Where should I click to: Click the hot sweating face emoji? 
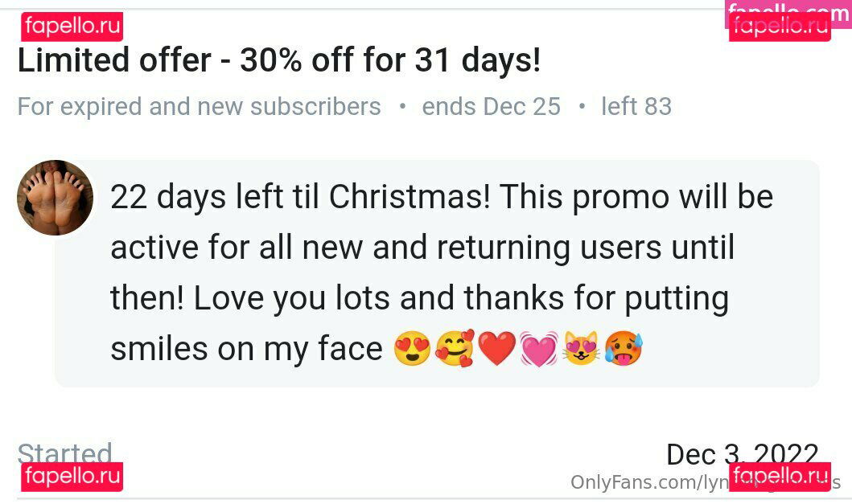[624, 348]
